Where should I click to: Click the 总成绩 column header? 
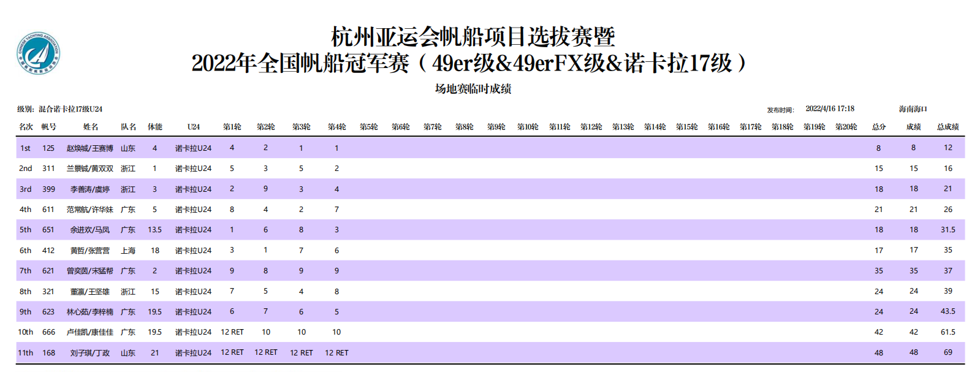(x=948, y=127)
